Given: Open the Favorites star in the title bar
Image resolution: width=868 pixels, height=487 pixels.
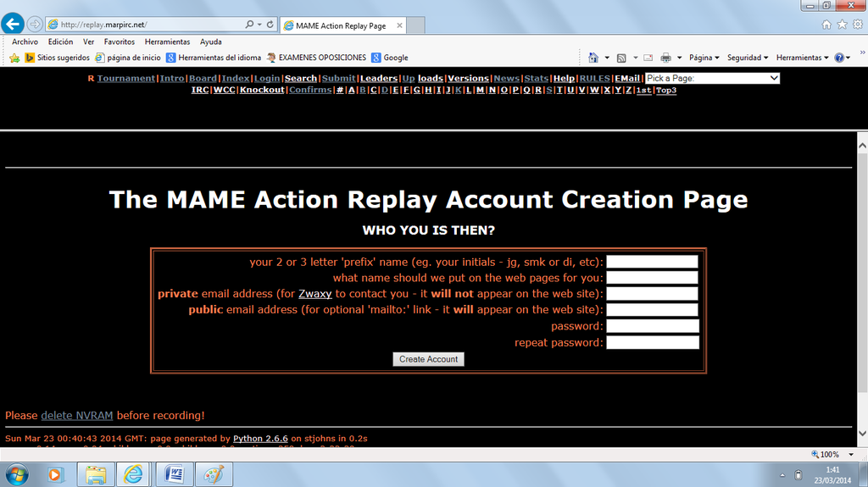Looking at the screenshot, I should point(842,25).
